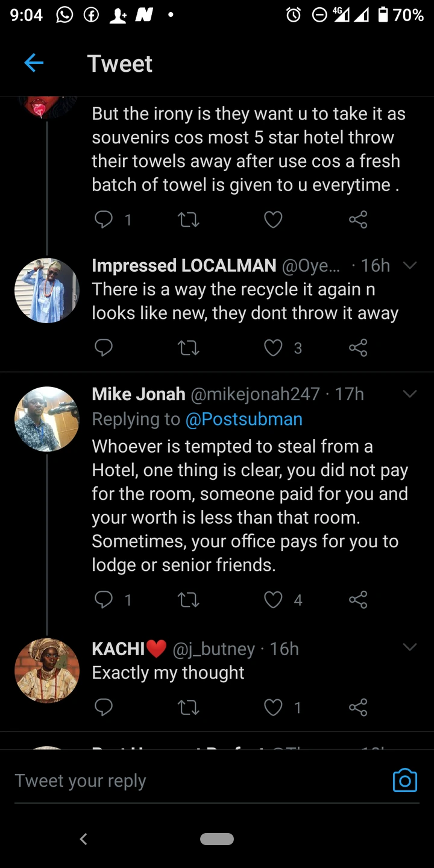Screen dimensions: 434x868
Task: Like Mike Jonah's tweet
Action: (274, 599)
